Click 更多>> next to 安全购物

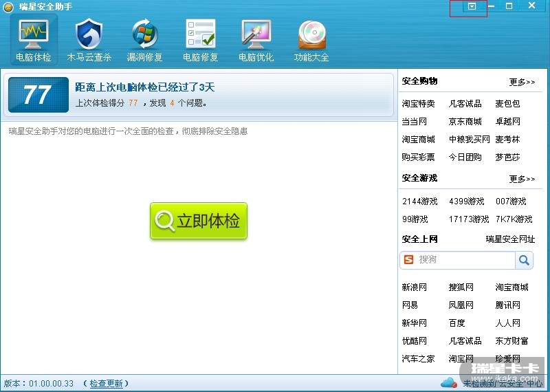[522, 82]
